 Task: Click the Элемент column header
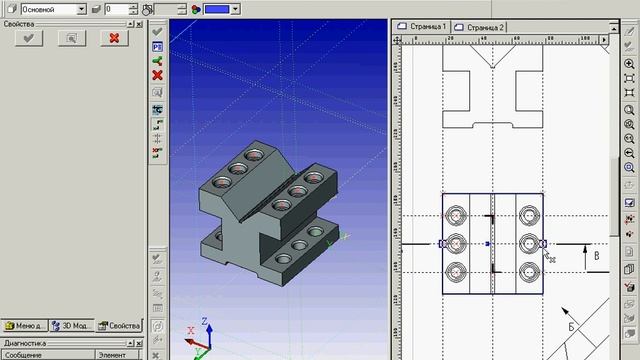[118, 355]
